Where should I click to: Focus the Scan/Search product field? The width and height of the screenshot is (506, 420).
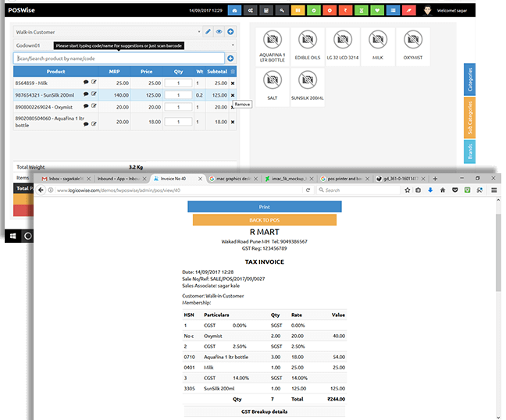click(119, 59)
